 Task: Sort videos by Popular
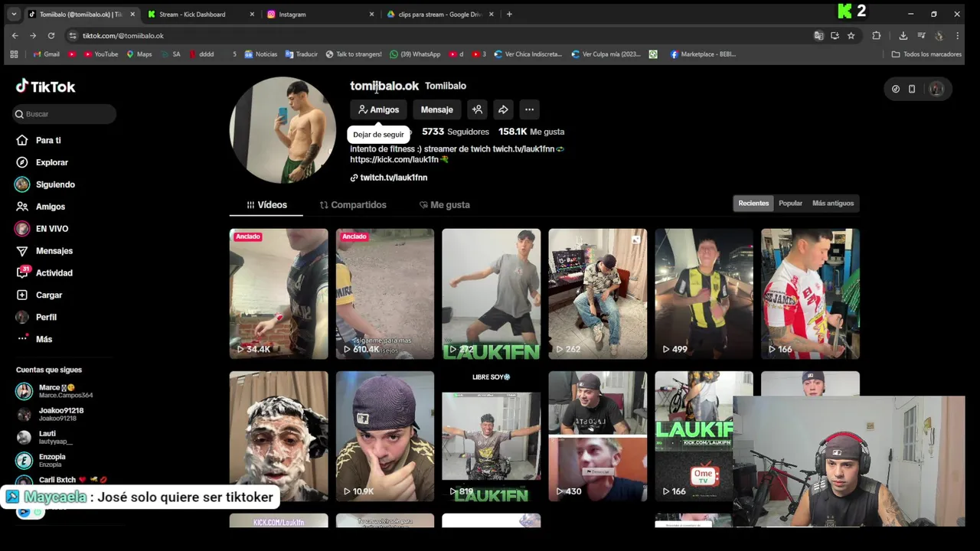point(790,204)
